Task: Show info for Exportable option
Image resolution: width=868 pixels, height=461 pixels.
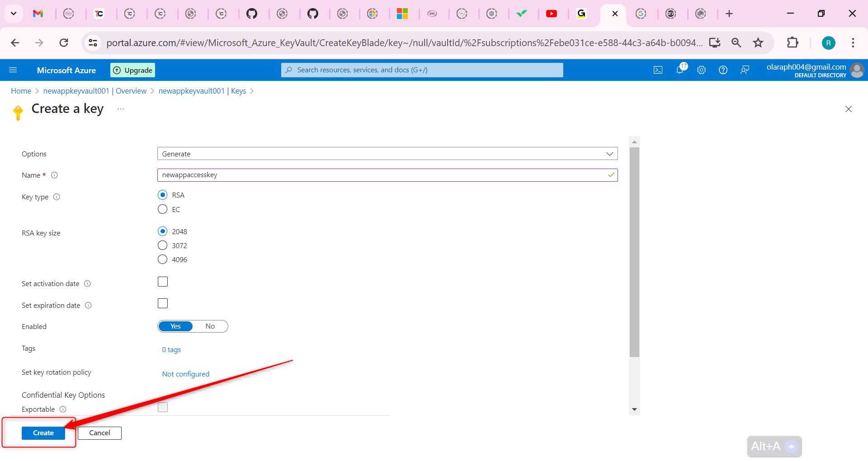Action: (x=63, y=409)
